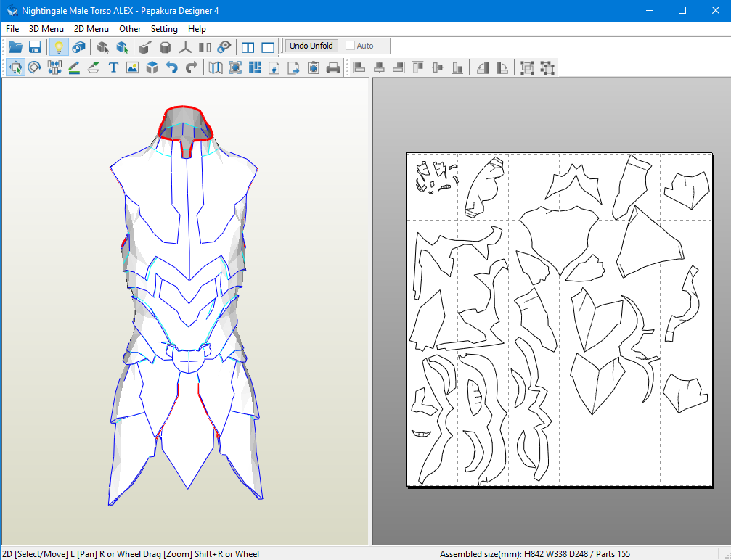Click the Print icon in toolbar
This screenshot has width=731, height=560.
pyautogui.click(x=333, y=67)
